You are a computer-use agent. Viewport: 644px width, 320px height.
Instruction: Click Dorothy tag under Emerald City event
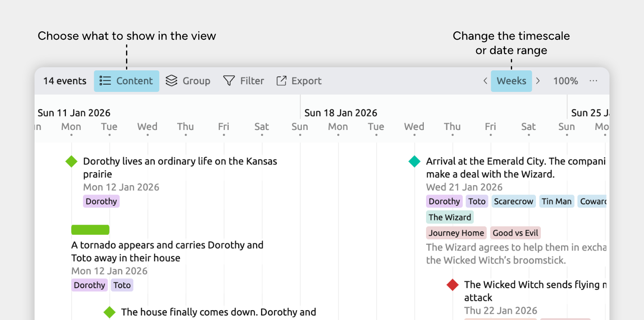pos(444,201)
